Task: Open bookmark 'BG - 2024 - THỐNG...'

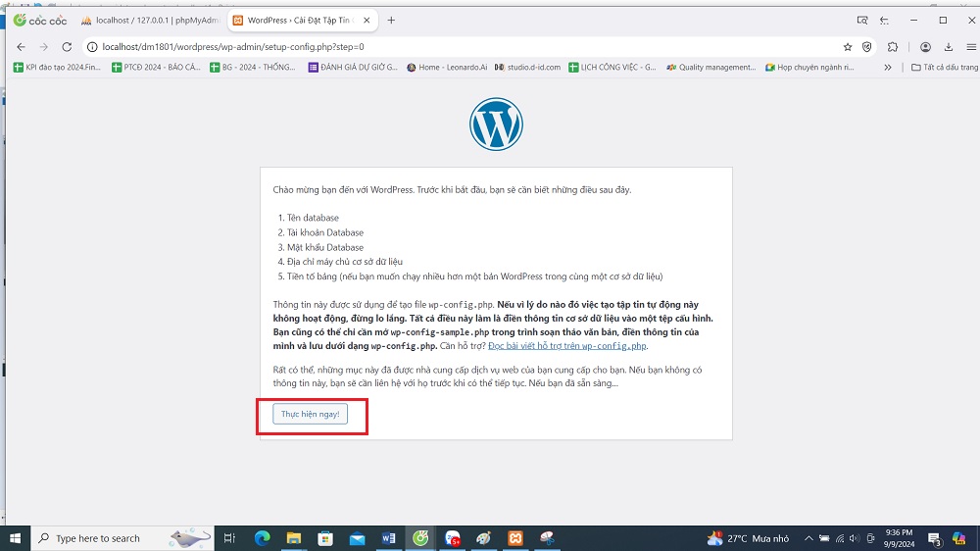Action: click(x=253, y=67)
